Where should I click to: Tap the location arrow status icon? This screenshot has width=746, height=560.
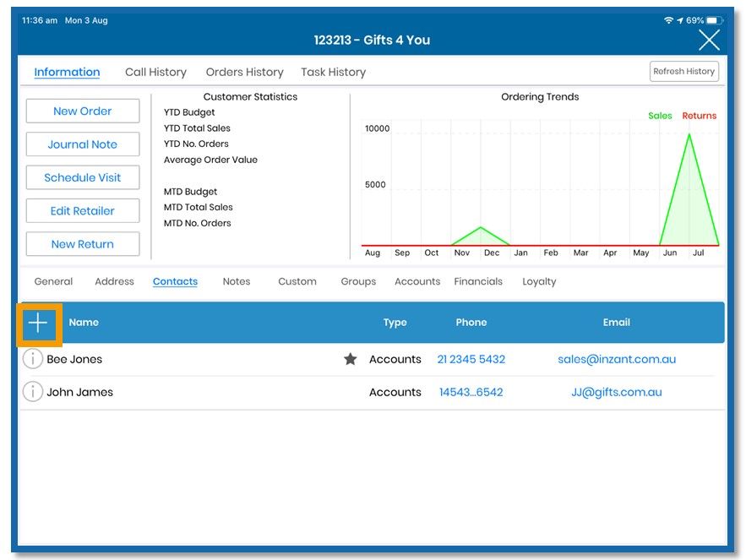point(680,20)
